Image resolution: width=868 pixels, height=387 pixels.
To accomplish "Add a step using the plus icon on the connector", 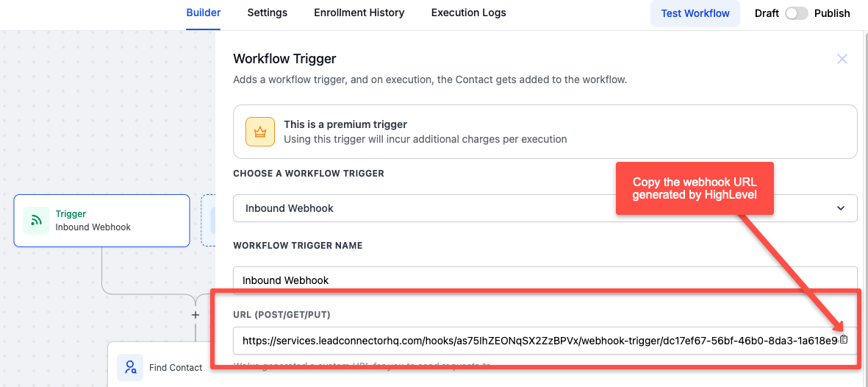I will (195, 315).
